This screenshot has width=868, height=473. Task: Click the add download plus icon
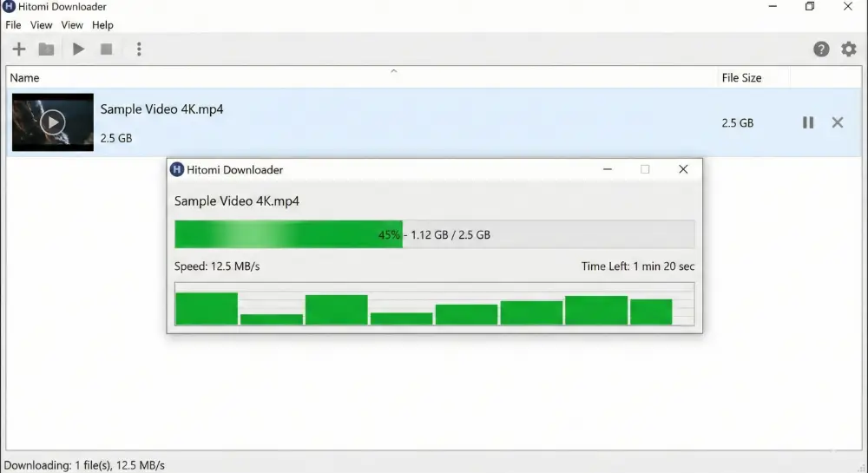(19, 49)
